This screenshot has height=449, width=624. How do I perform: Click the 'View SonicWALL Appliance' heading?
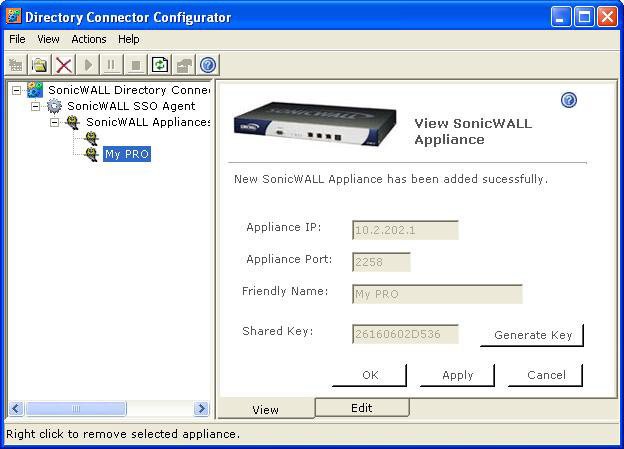[x=473, y=131]
